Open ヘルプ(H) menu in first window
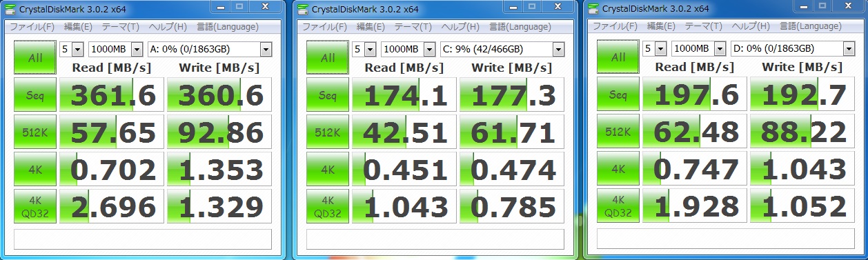The height and width of the screenshot is (260, 868). (x=169, y=27)
